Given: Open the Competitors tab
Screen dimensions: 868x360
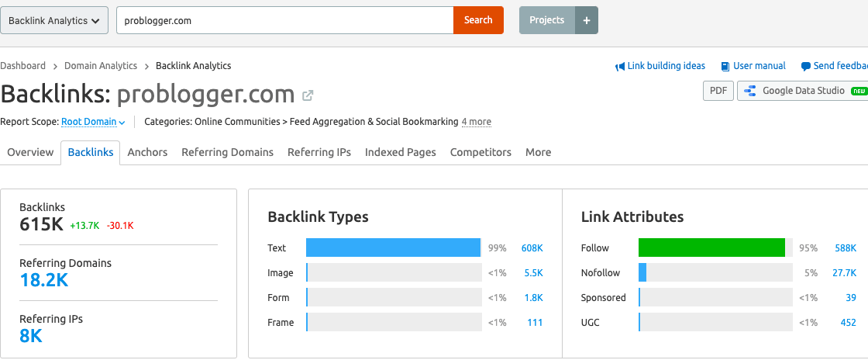Looking at the screenshot, I should (480, 152).
